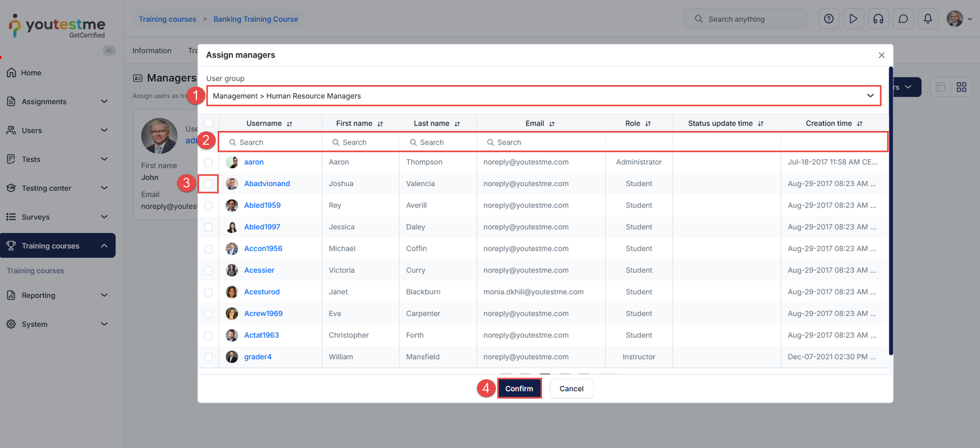Viewport: 980px width, 448px height.
Task: Toggle the select-all header checkbox
Action: tap(208, 123)
